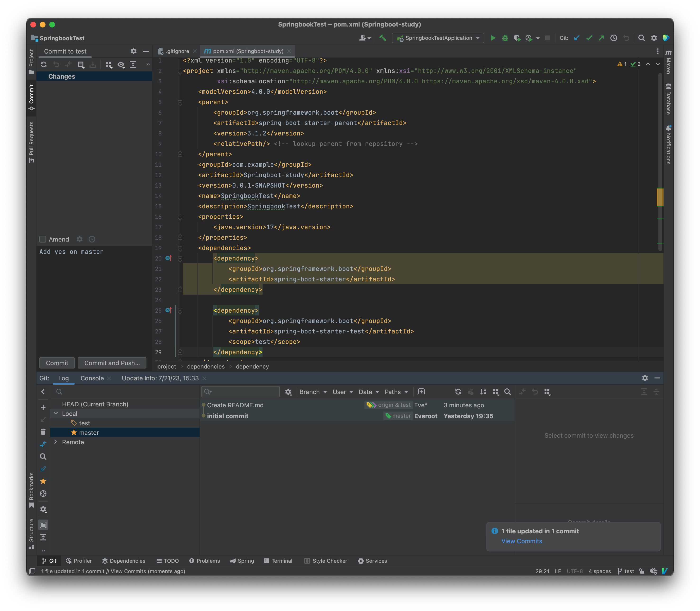Open Paths filter dropdown
The image size is (700, 611).
tap(396, 392)
